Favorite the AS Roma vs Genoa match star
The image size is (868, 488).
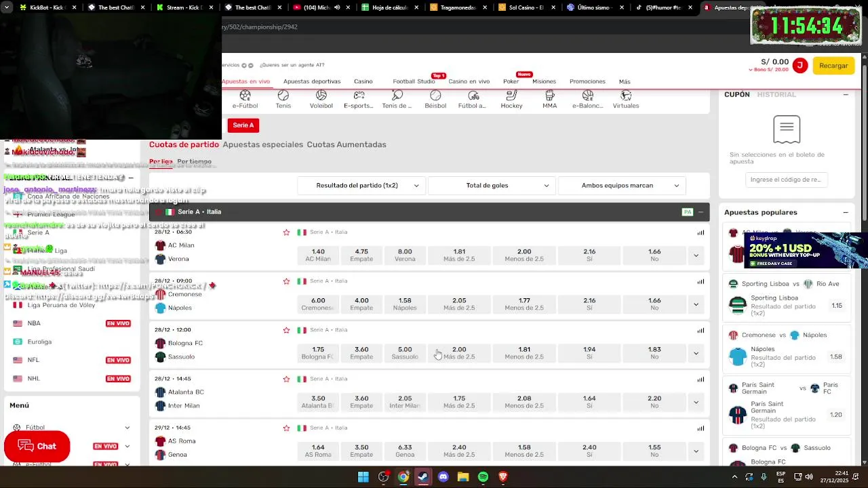[286, 428]
